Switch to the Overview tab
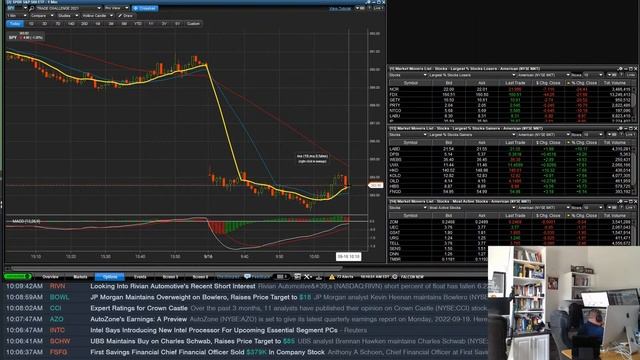Viewport: 640px width, 360px height. (x=51, y=277)
